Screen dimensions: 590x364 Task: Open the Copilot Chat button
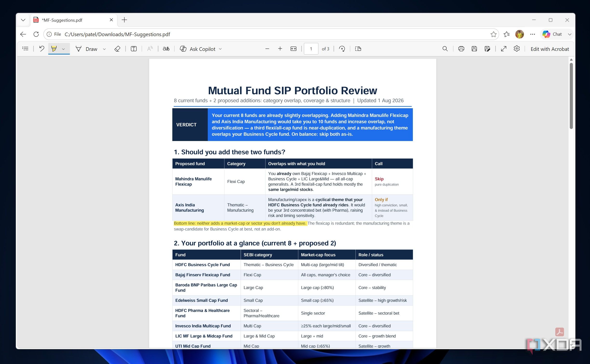point(552,34)
